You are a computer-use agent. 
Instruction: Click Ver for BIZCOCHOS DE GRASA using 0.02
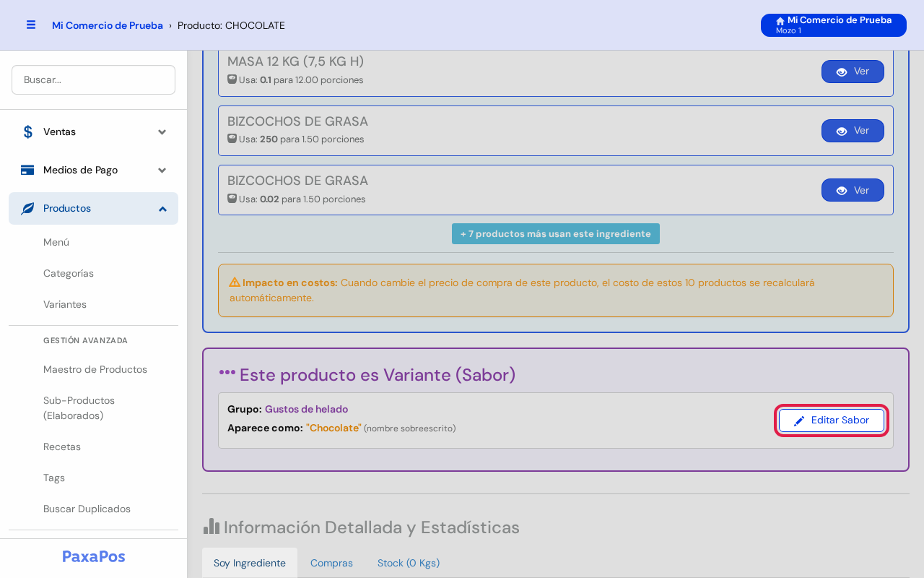click(853, 190)
